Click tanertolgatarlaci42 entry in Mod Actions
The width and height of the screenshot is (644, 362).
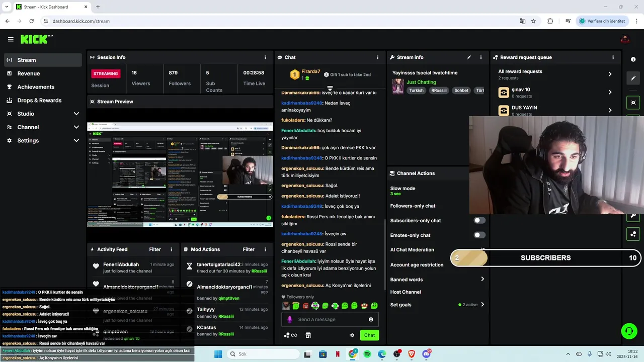click(227, 267)
